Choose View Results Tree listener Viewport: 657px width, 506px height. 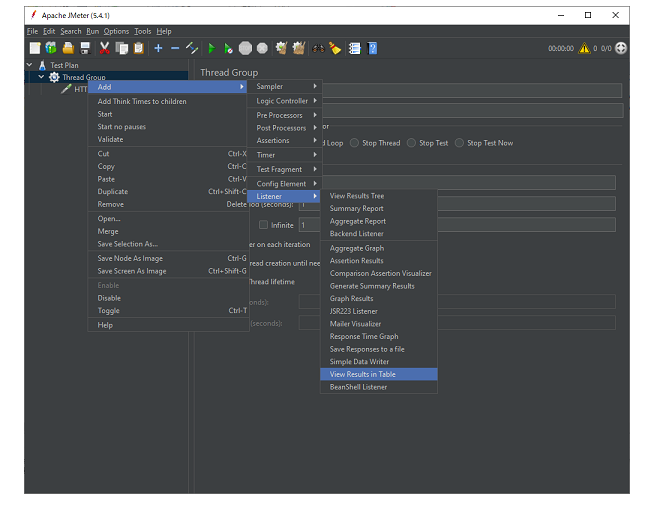tap(379, 196)
